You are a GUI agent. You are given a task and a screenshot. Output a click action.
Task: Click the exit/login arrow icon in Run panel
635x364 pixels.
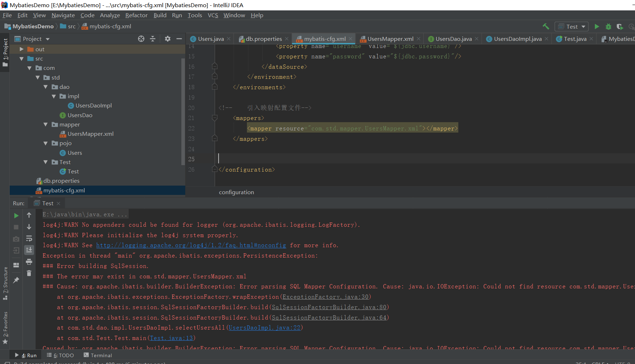tap(16, 250)
